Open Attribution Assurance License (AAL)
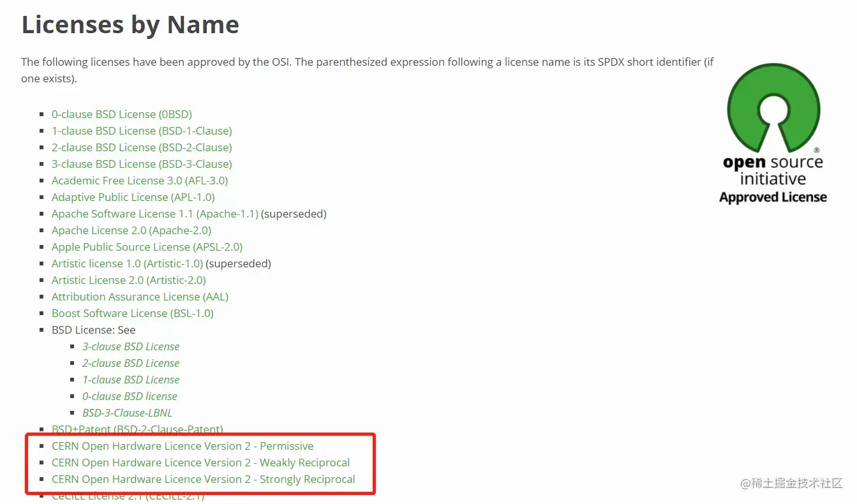This screenshot has width=857, height=504. [x=140, y=297]
